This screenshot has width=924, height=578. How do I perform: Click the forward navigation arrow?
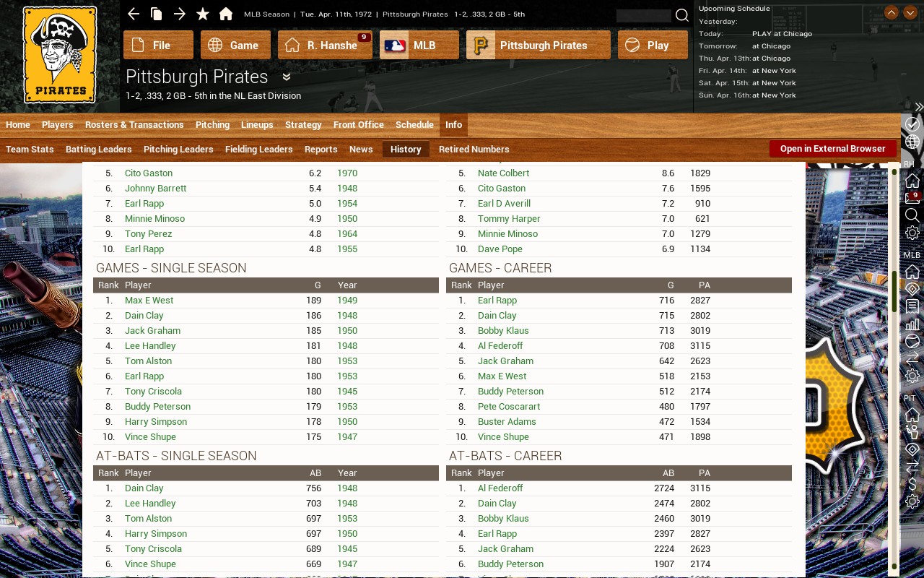point(179,14)
